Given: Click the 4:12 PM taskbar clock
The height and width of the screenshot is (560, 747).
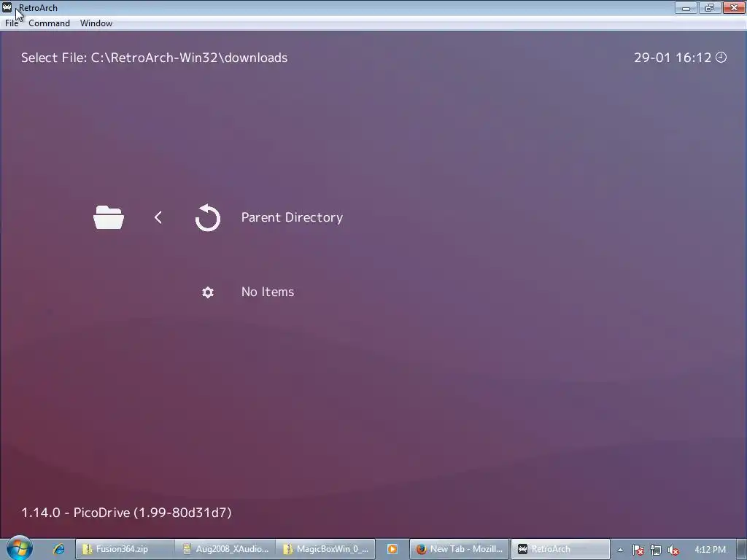Looking at the screenshot, I should click(x=711, y=550).
